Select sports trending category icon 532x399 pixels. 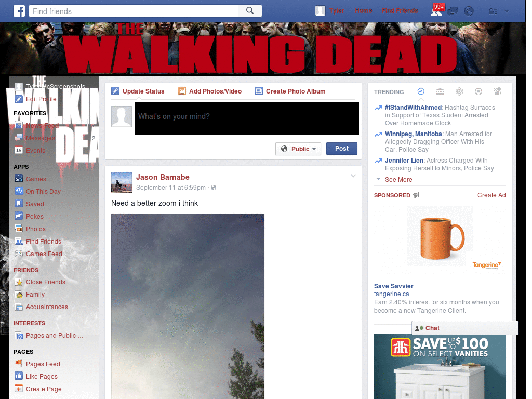(478, 91)
